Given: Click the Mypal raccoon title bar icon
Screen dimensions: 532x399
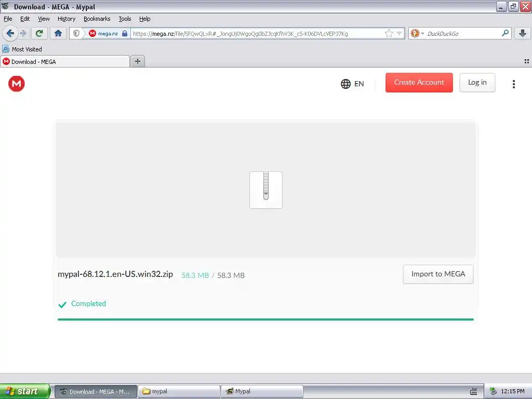Looking at the screenshot, I should point(5,6).
